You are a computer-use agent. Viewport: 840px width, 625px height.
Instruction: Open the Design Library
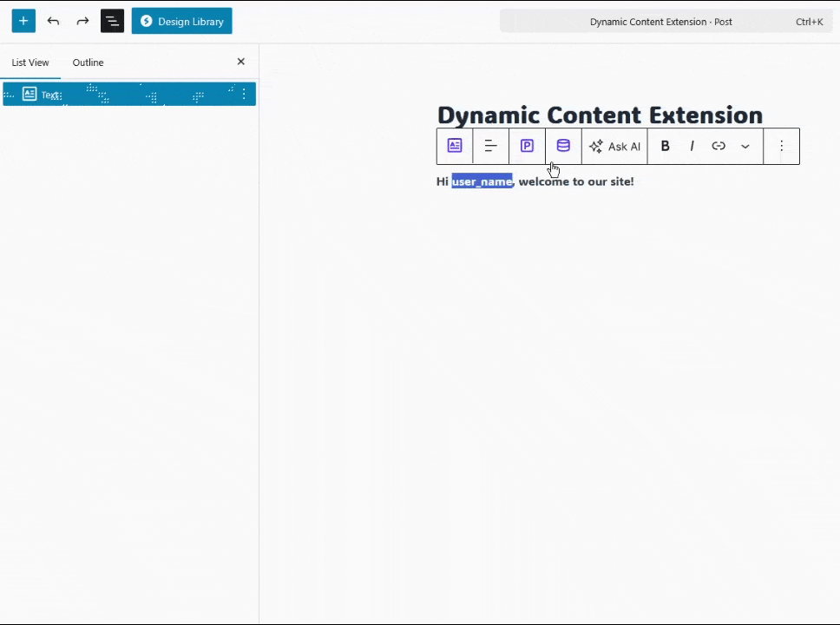181,21
